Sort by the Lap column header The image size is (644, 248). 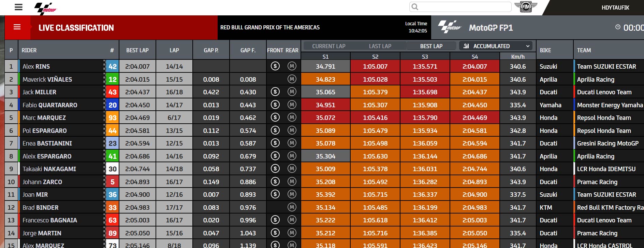pos(174,50)
